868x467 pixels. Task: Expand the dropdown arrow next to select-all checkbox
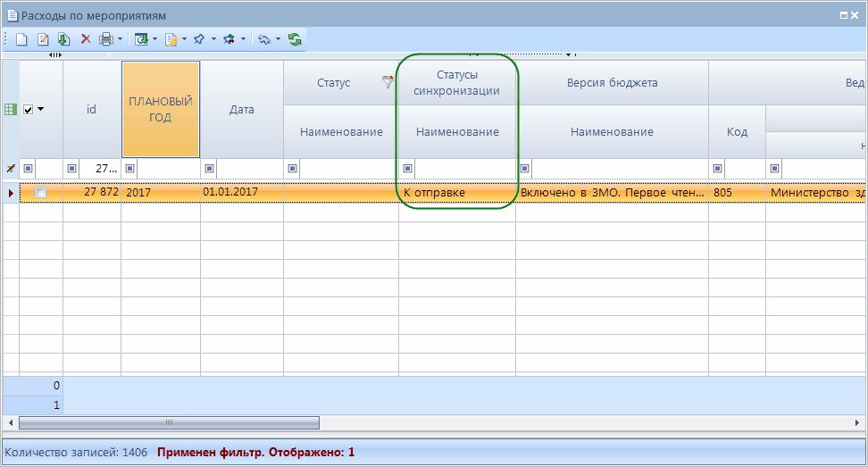point(40,109)
